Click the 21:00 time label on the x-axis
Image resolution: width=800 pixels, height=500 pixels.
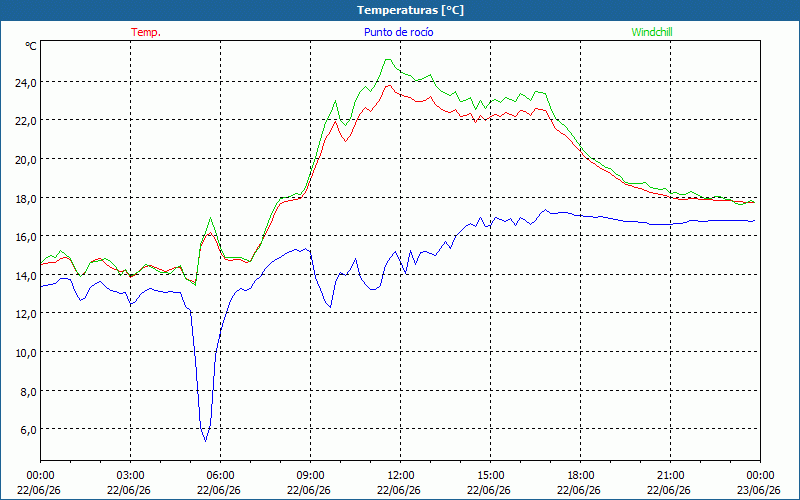(670, 475)
